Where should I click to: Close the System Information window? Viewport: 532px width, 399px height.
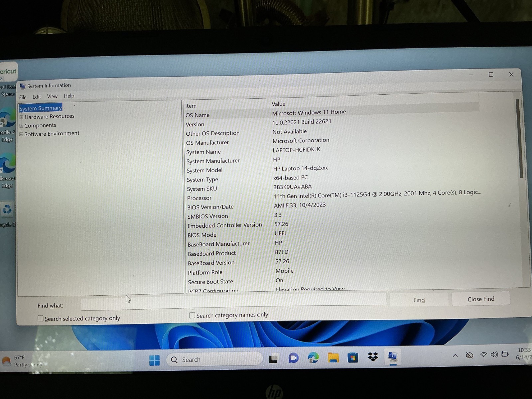511,74
